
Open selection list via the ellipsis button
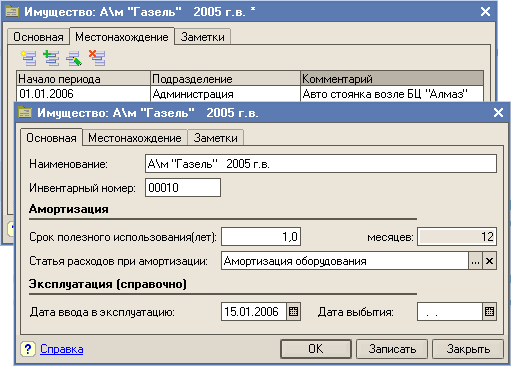[475, 261]
